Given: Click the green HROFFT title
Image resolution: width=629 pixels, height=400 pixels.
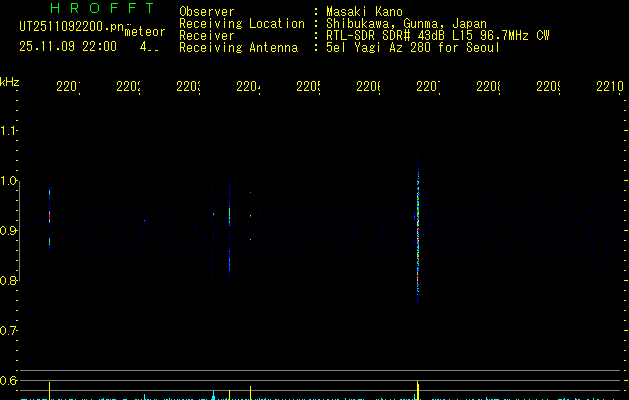Looking at the screenshot, I should tap(102, 8).
